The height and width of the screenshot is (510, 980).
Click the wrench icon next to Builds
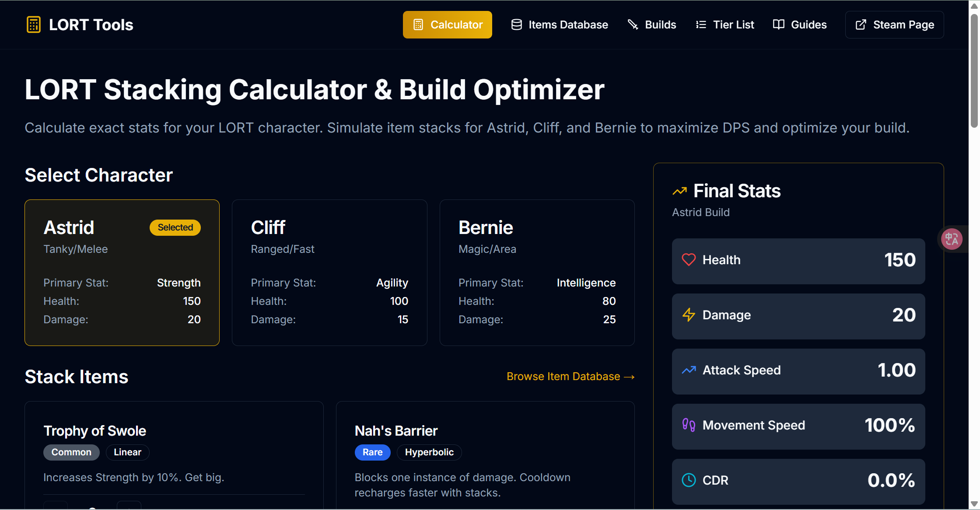click(x=633, y=24)
